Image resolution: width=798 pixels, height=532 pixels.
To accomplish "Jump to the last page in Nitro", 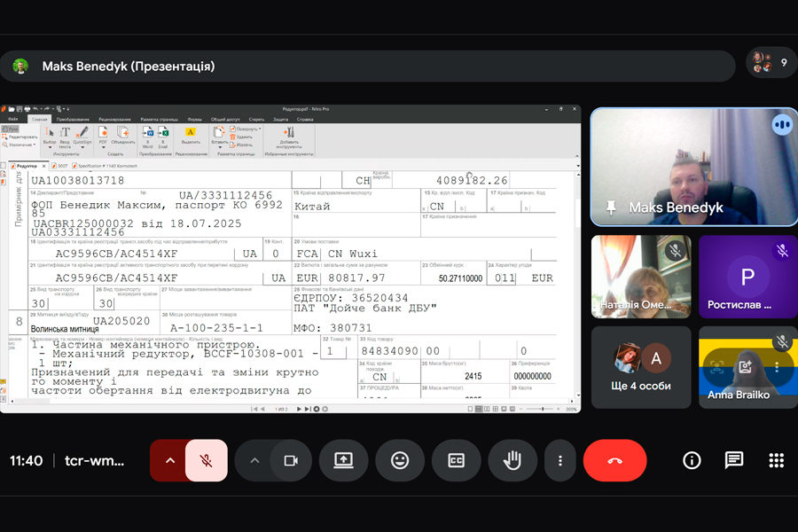I will pos(308,409).
